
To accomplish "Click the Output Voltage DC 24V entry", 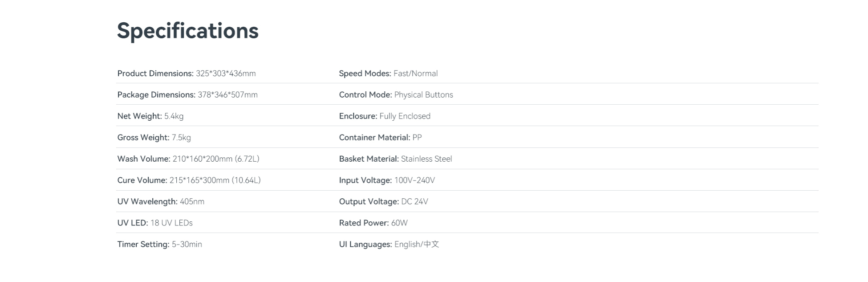I will click(383, 202).
